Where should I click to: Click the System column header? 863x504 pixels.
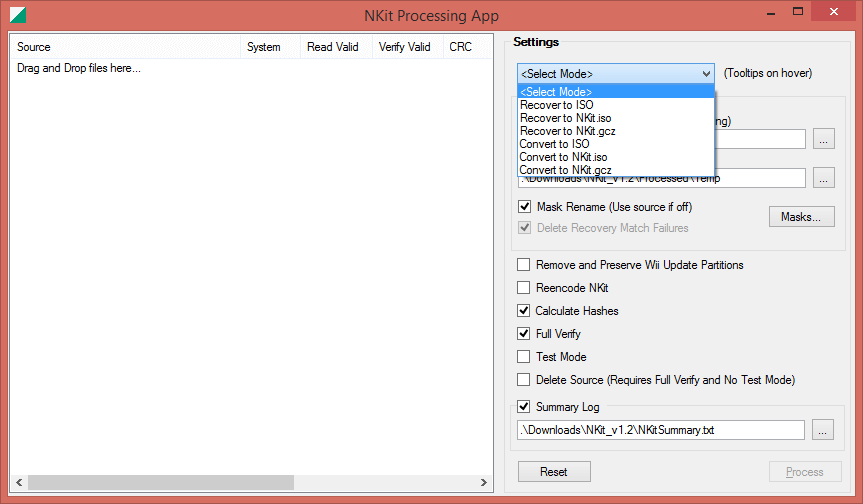click(270, 47)
